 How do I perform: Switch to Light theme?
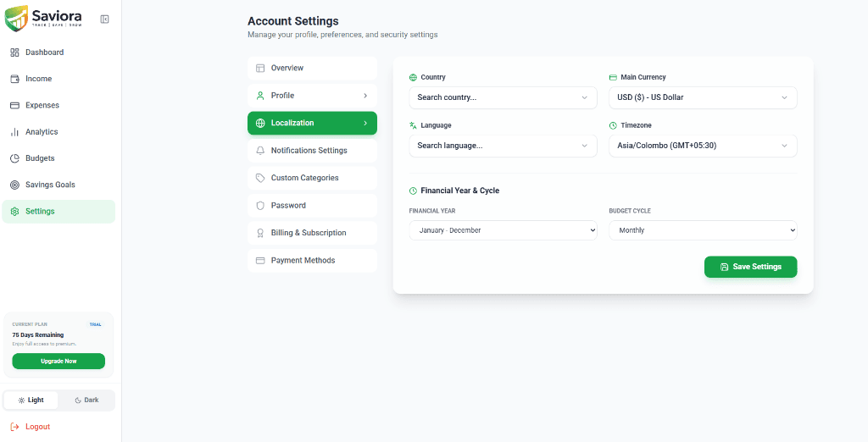pyautogui.click(x=31, y=400)
